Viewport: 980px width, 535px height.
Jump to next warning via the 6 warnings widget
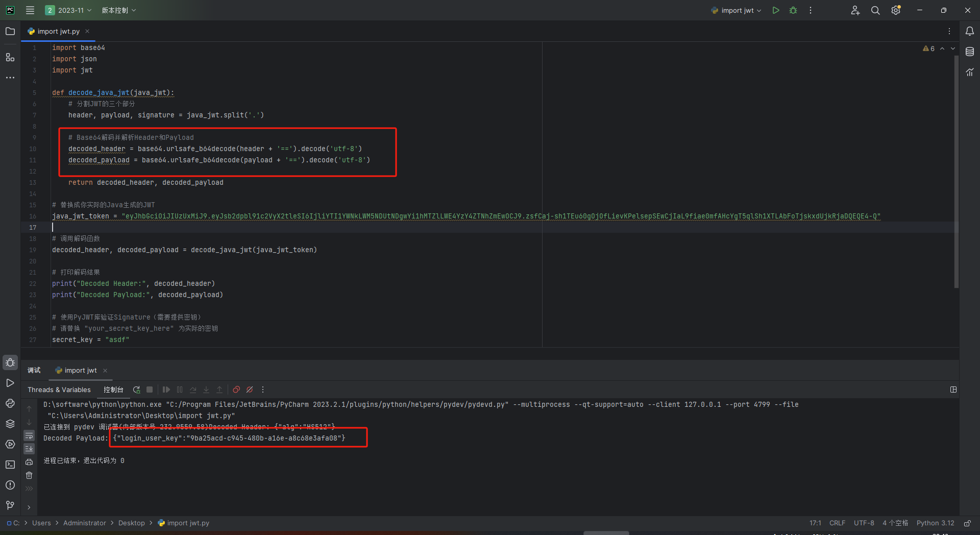[929, 48]
